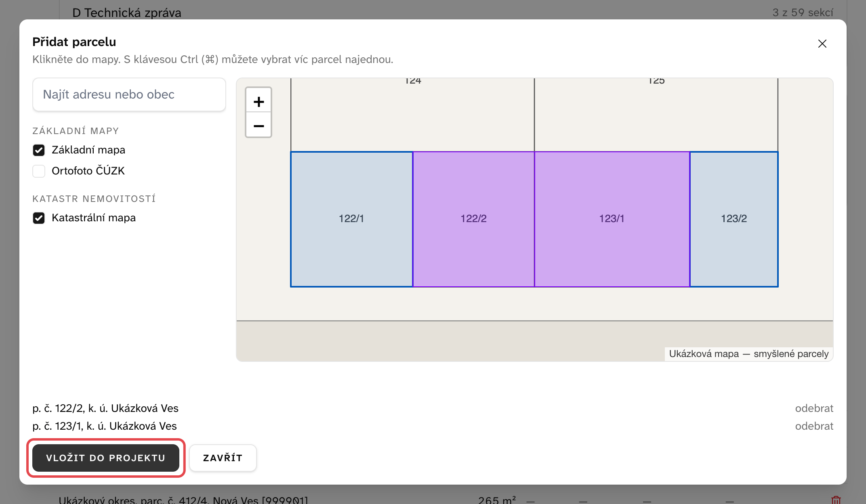
Task: Uncheck Základní mapa layer
Action: point(39,150)
